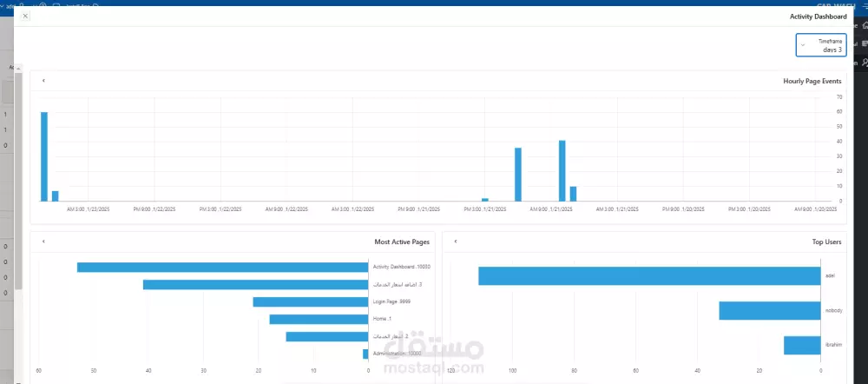The image size is (868, 384).
Task: Open the Timeframe dropdown
Action: tap(821, 45)
